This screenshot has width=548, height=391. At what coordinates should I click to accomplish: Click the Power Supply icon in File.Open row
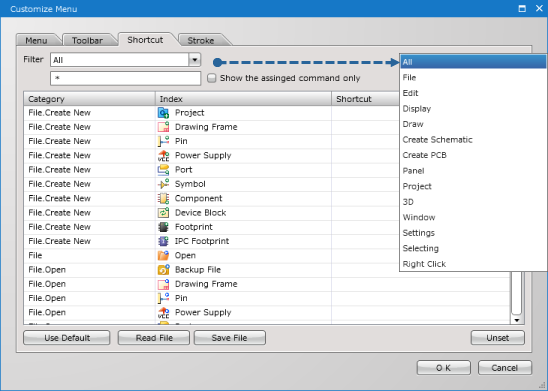pyautogui.click(x=163, y=313)
